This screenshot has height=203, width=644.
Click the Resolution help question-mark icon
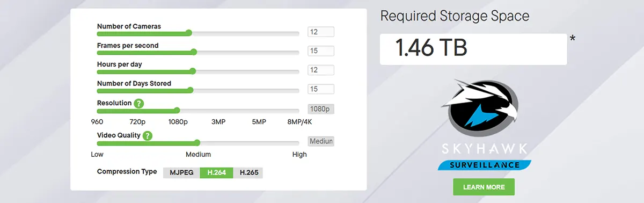coord(139,103)
